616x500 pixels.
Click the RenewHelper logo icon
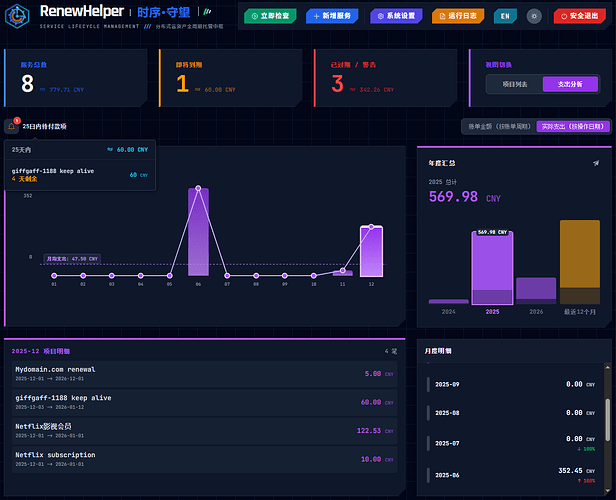click(x=19, y=16)
